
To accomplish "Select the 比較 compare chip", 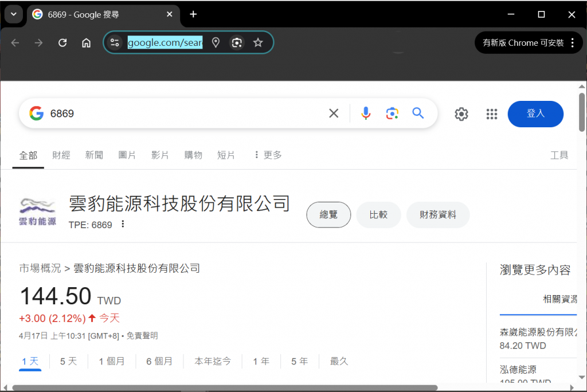I will [x=378, y=214].
